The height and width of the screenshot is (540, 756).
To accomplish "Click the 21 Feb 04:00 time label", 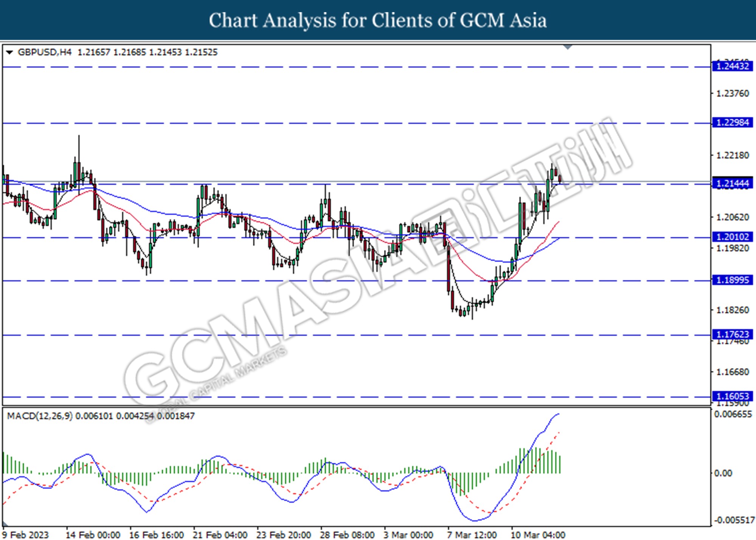I will pos(220,535).
